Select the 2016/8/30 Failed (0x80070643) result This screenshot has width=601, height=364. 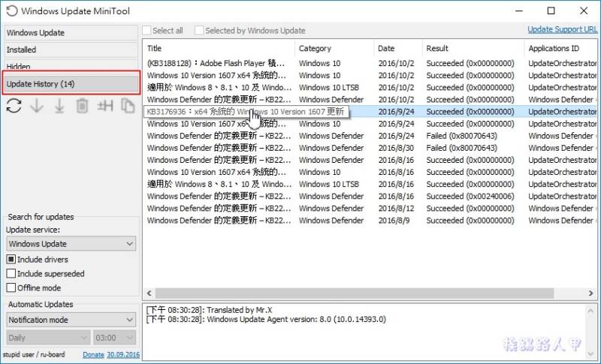(x=461, y=148)
